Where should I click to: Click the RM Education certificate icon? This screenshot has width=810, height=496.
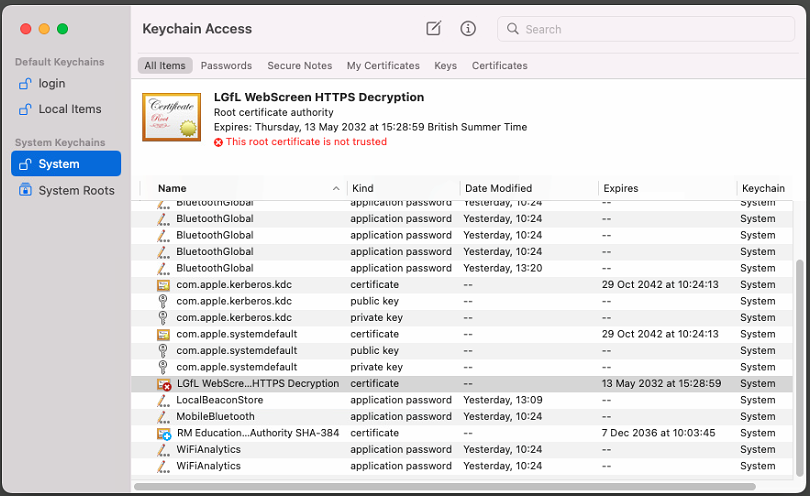click(164, 433)
